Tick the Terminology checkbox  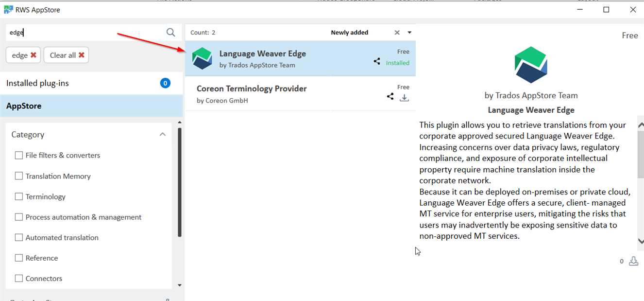19,196
